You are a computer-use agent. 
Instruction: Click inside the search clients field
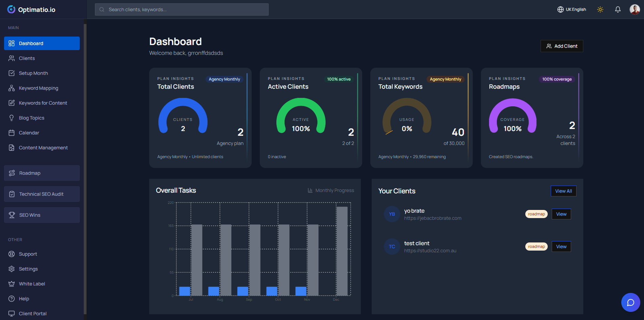pos(181,9)
